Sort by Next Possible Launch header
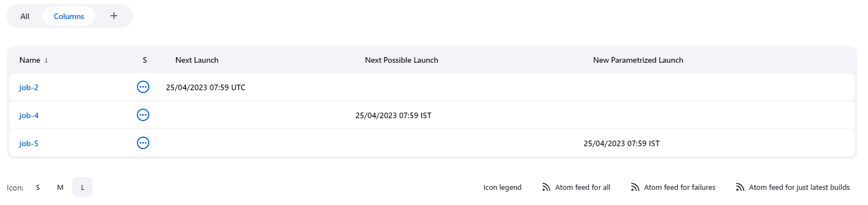This screenshot has height=205, width=868. pyautogui.click(x=401, y=60)
